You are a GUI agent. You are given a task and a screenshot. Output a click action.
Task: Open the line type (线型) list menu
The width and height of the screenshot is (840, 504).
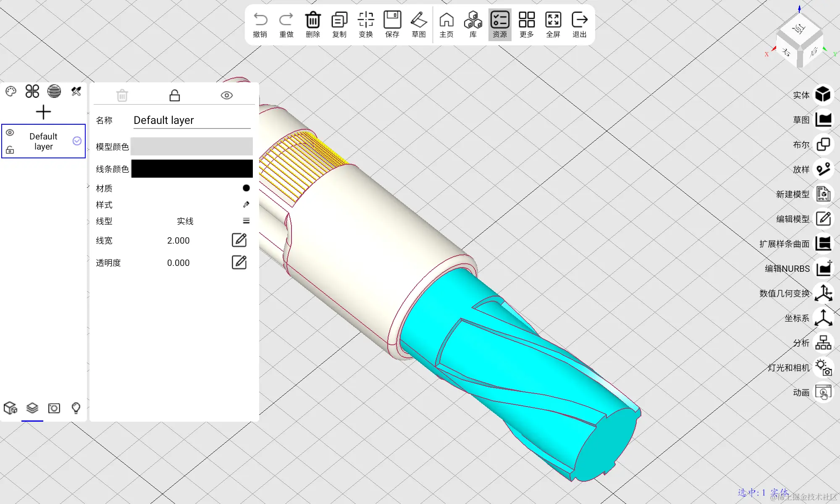point(246,221)
